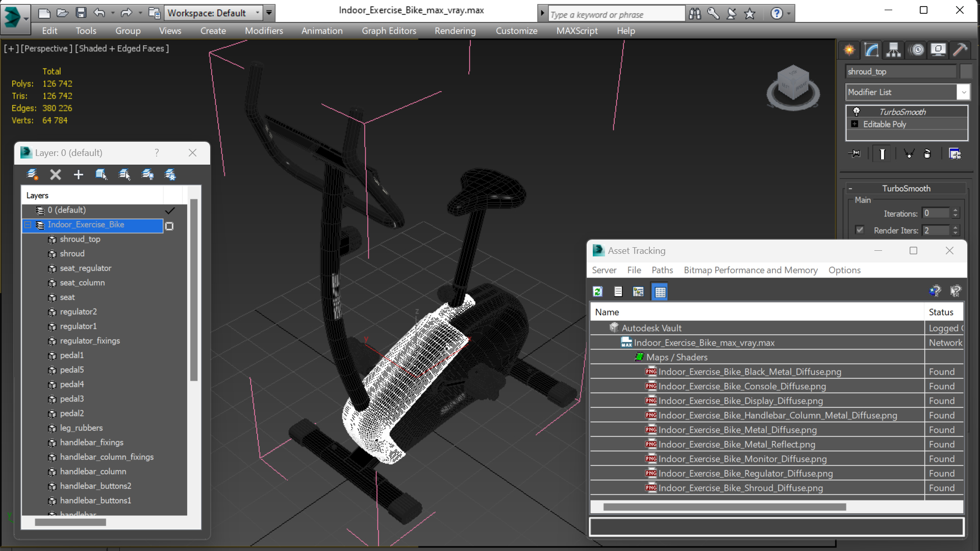Undo the last action via arrow icon
The height and width of the screenshot is (551, 980).
coord(99,13)
